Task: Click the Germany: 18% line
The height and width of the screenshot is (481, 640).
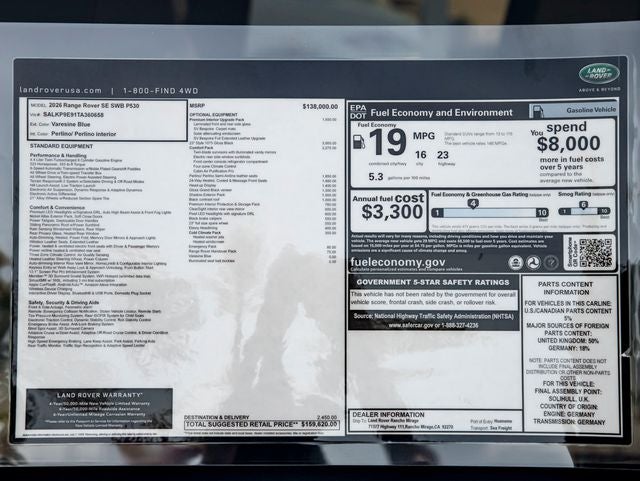Action: click(567, 348)
